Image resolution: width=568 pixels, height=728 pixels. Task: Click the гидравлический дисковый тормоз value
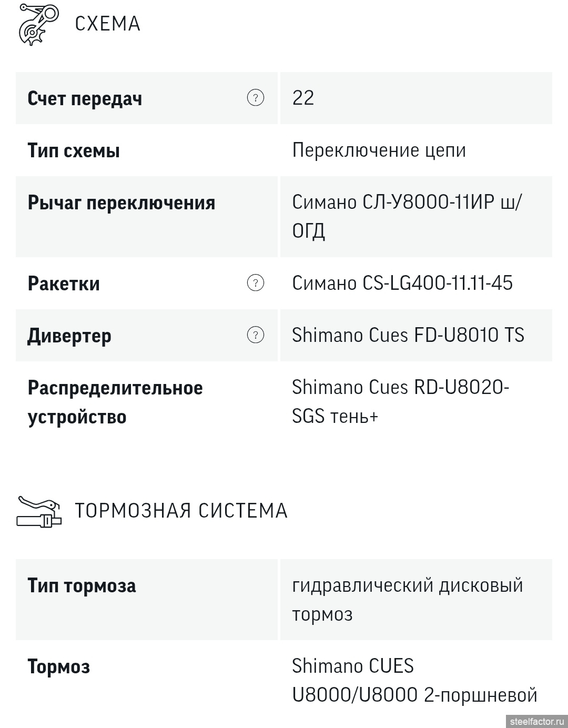[408, 599]
